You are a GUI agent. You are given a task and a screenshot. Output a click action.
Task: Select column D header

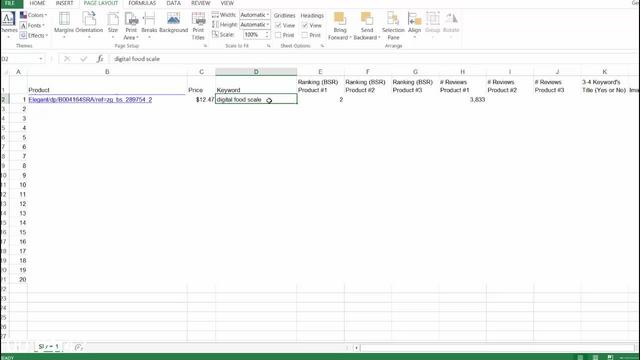pos(256,72)
